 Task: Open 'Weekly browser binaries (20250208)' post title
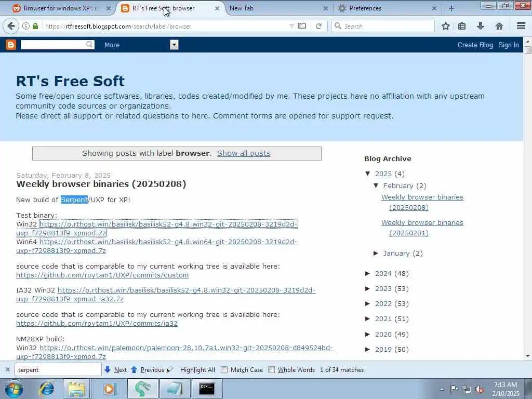101,184
